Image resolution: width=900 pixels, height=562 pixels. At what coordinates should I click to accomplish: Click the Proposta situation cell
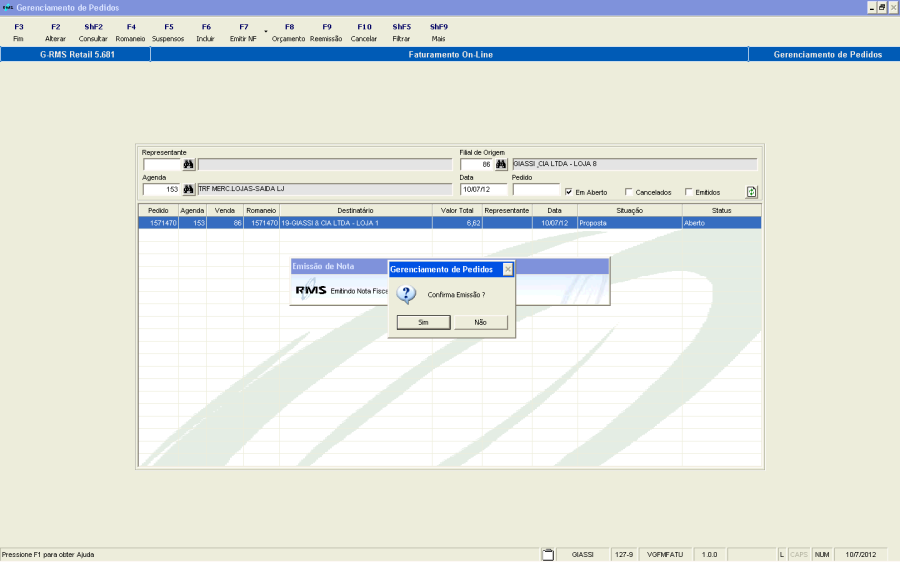(630, 223)
